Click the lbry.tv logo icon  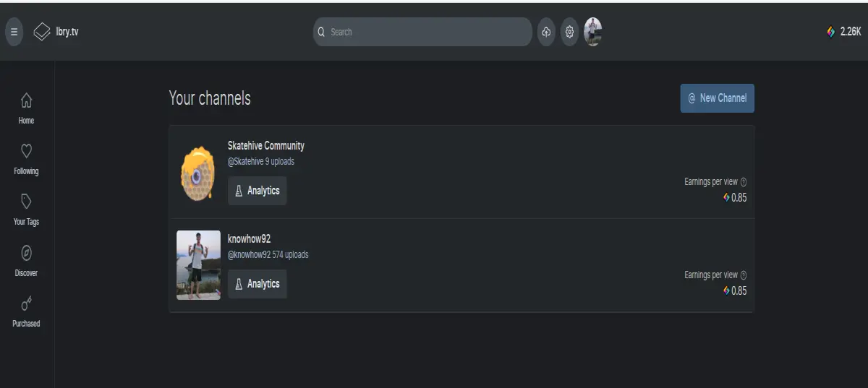point(42,32)
